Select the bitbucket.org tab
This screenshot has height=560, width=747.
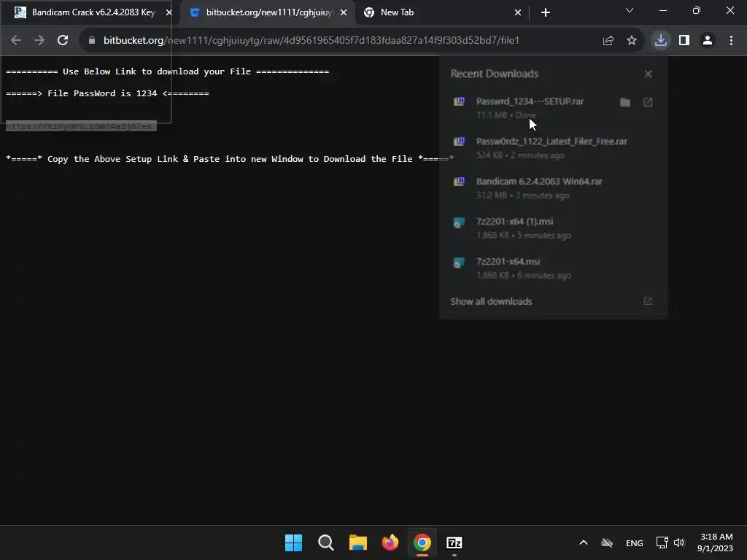(x=267, y=12)
